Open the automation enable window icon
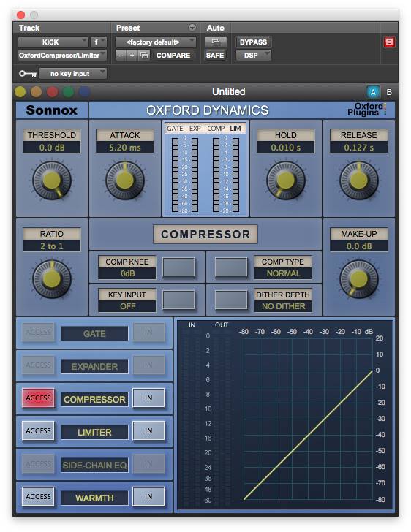This screenshot has width=411, height=532. coord(215,42)
